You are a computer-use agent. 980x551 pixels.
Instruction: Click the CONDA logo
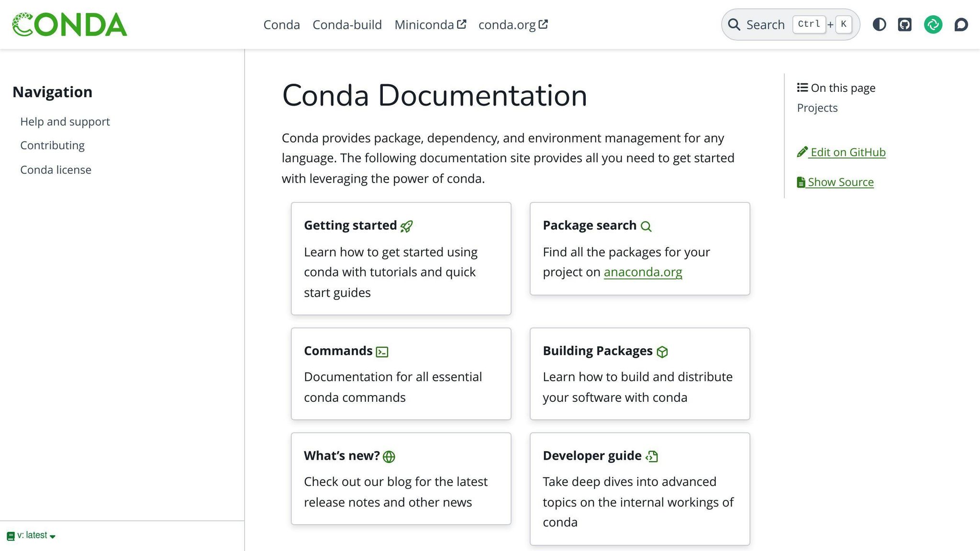70,24
